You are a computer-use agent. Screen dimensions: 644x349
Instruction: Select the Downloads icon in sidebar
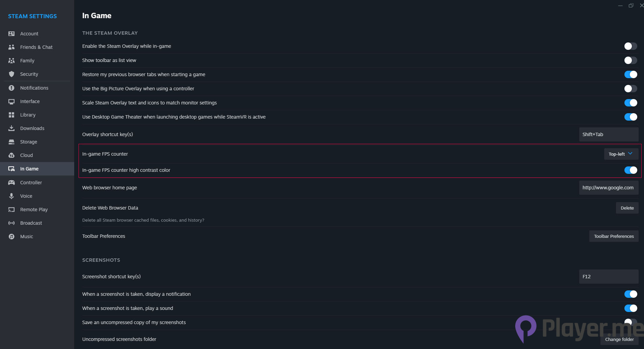click(11, 128)
